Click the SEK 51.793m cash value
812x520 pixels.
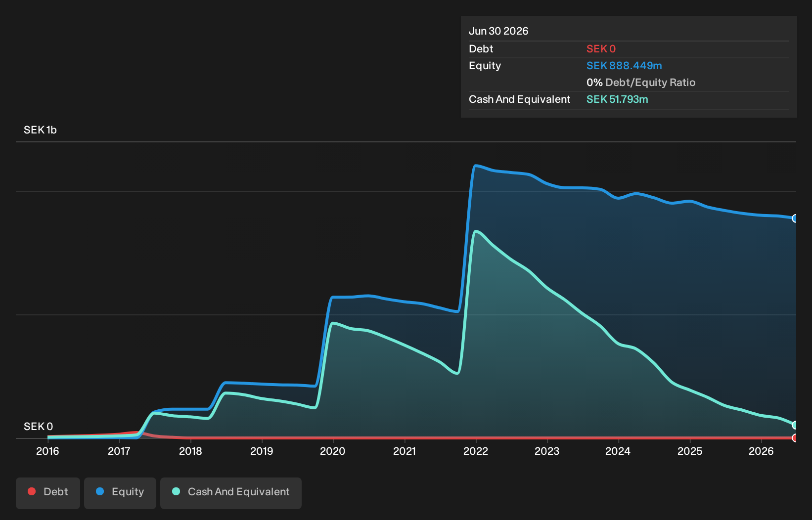click(617, 99)
